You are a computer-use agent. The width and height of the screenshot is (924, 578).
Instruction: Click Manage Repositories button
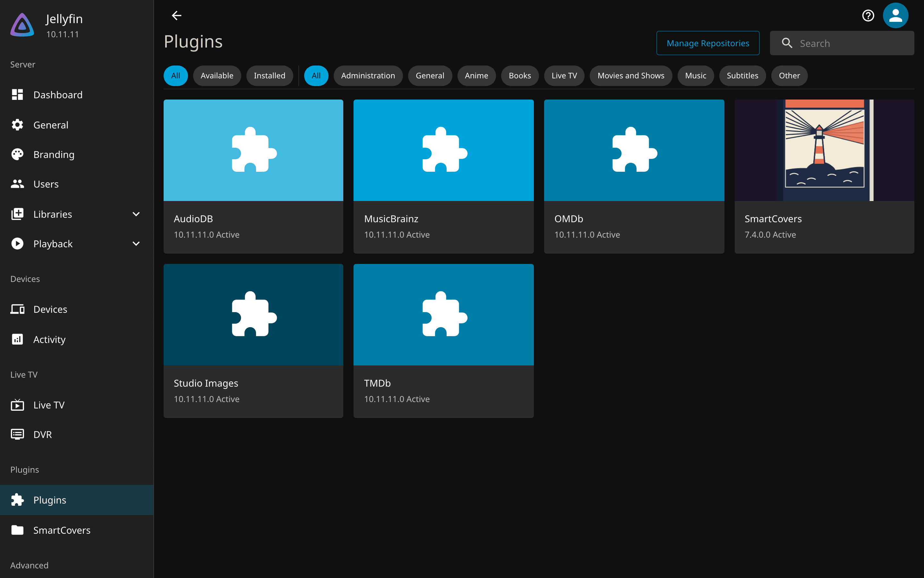click(x=708, y=43)
